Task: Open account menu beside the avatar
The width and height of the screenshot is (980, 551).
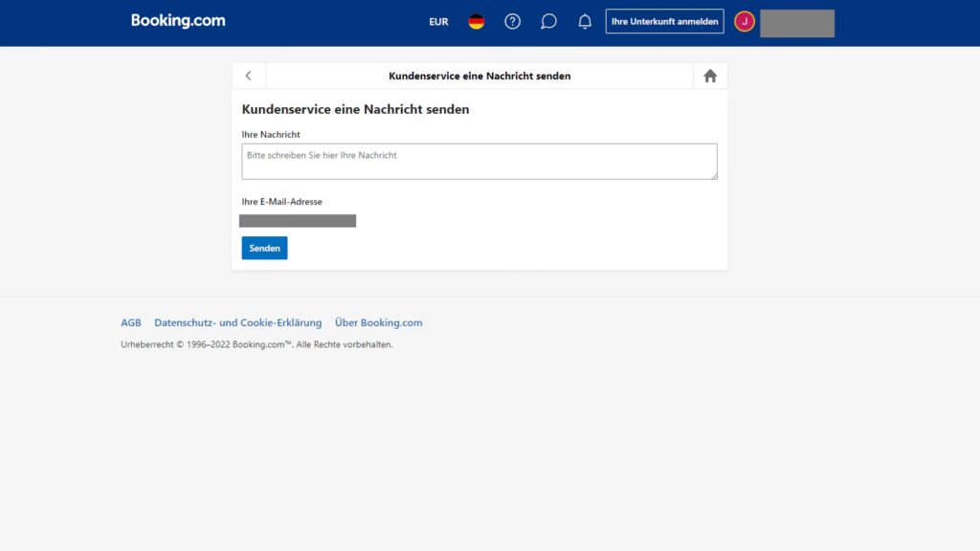Action: [x=796, y=23]
